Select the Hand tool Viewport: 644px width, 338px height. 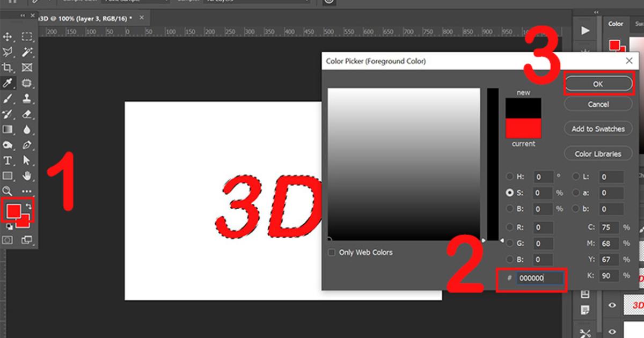pos(27,175)
